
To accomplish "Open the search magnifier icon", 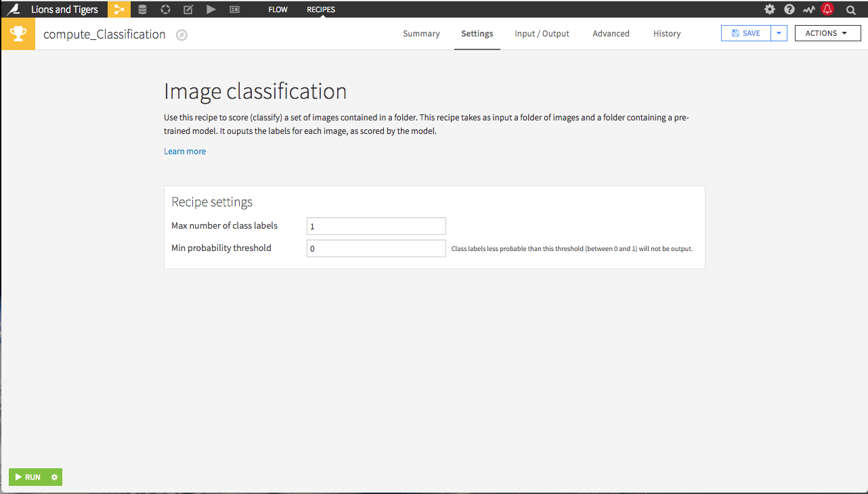I will pos(851,9).
